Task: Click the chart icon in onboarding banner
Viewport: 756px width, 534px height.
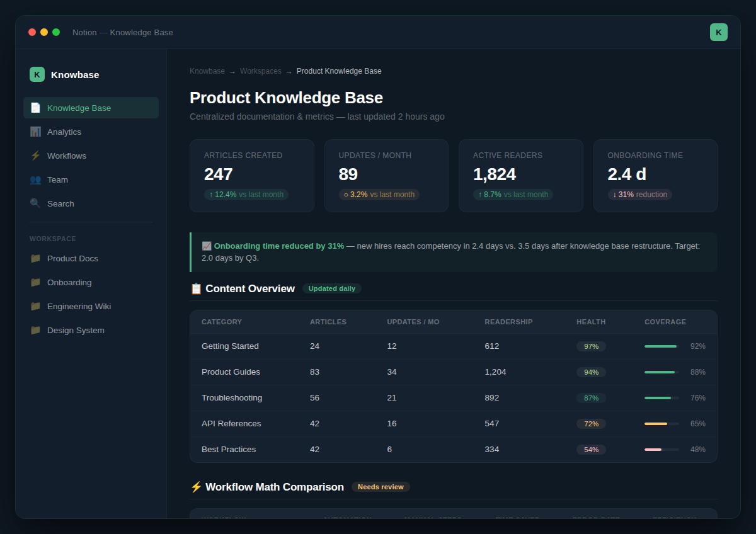Action: coord(207,246)
